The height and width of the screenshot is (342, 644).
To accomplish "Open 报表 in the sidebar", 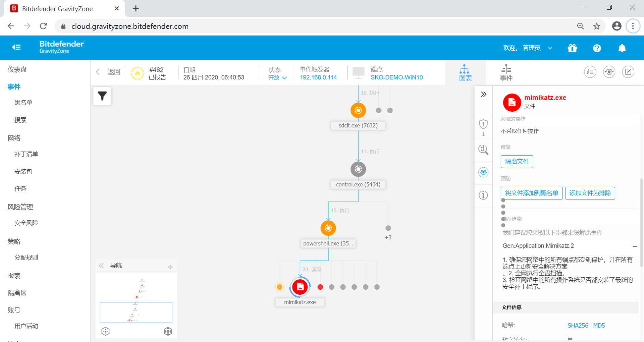I will pos(14,276).
